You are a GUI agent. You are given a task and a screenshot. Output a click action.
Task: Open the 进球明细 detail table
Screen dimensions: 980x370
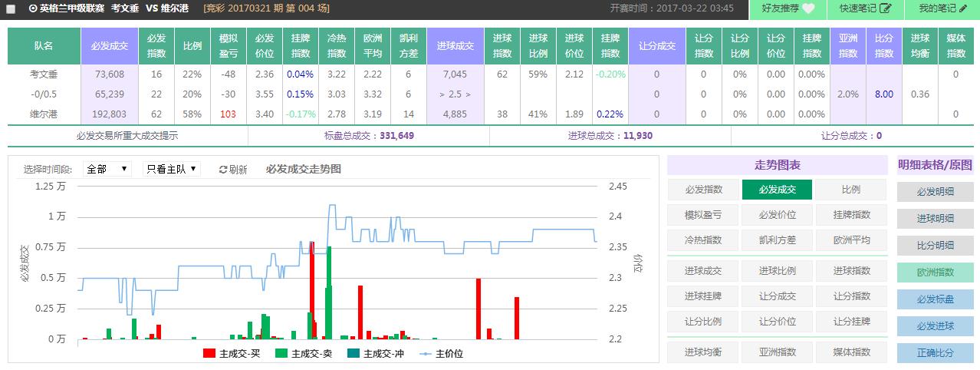pos(936,219)
